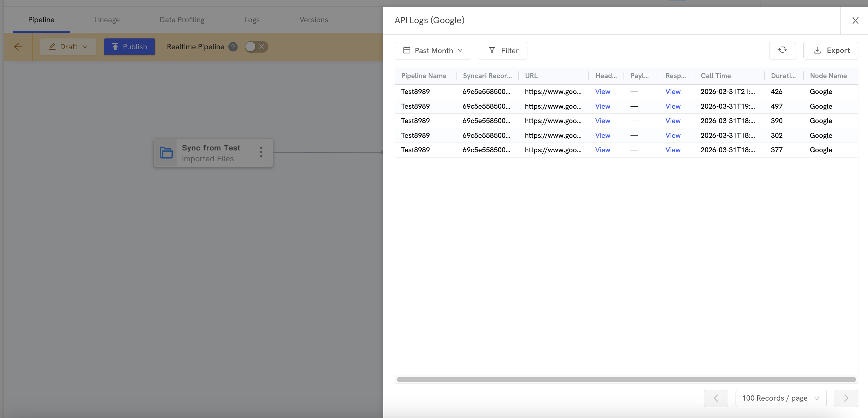This screenshot has width=868, height=418.
Task: Click the Syncari Record column header
Action: pyautogui.click(x=487, y=76)
